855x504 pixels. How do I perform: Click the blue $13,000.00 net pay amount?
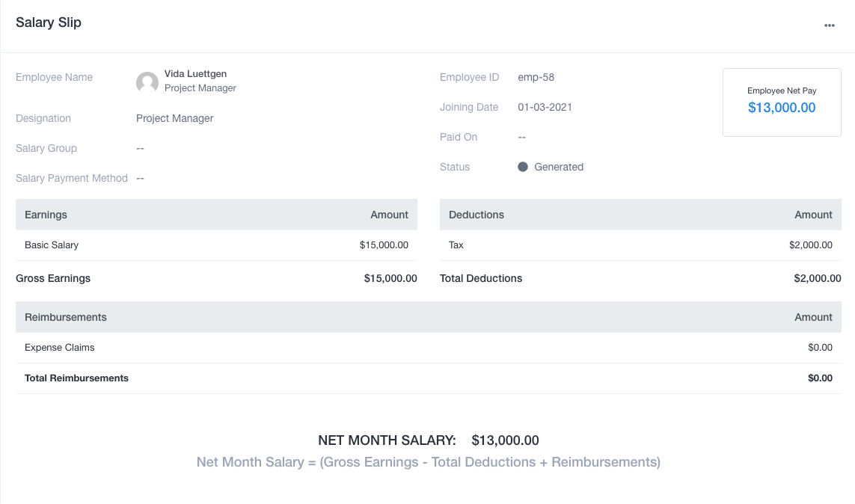pos(782,108)
